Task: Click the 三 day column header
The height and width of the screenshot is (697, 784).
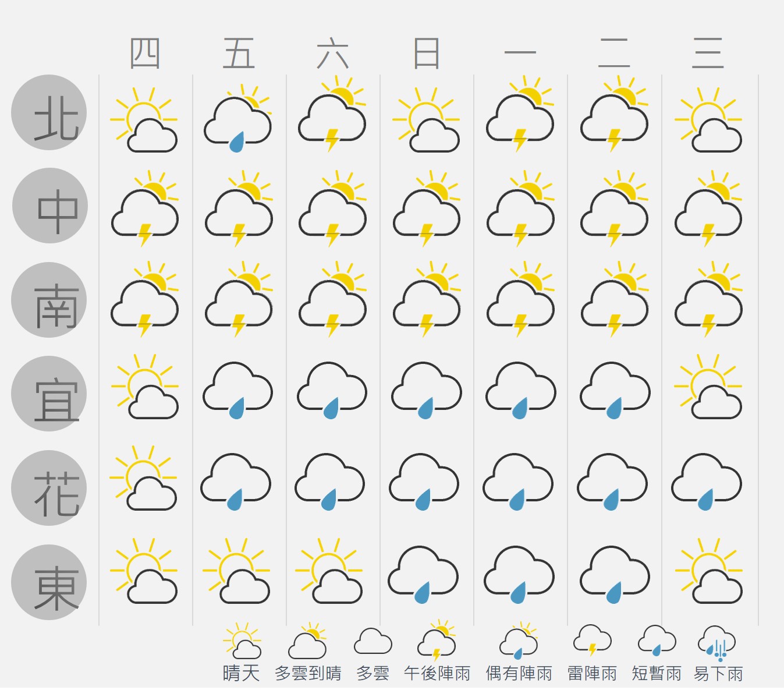Action: click(x=708, y=54)
